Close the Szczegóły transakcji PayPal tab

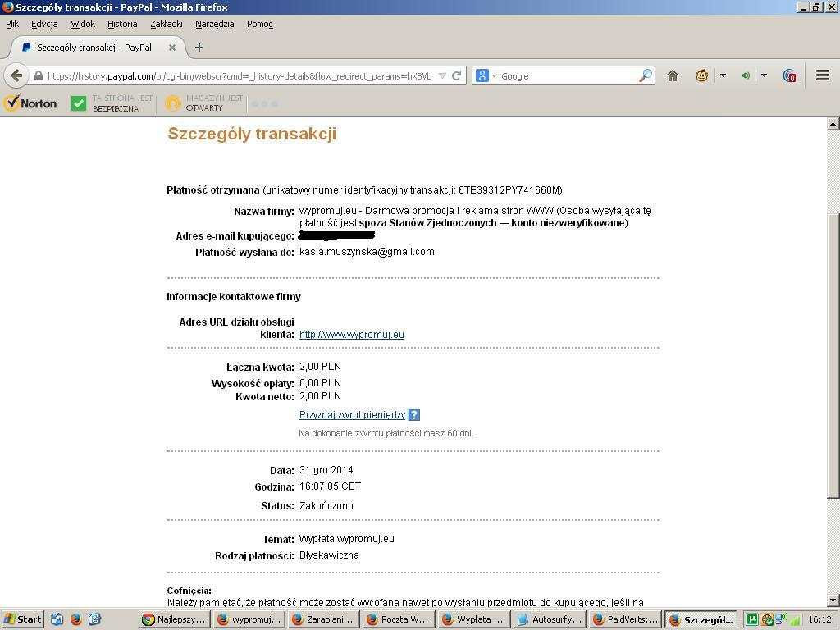coord(172,48)
